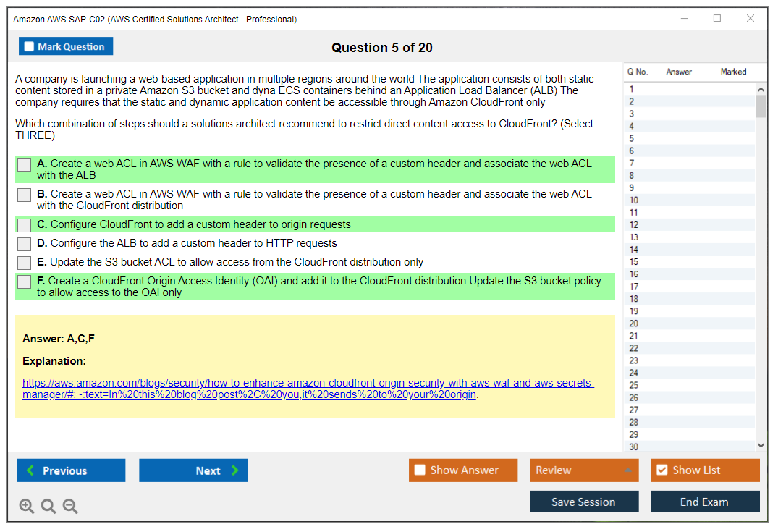Enable the Show Answer checkbox
Viewport: 778px width, 532px height.
point(420,470)
